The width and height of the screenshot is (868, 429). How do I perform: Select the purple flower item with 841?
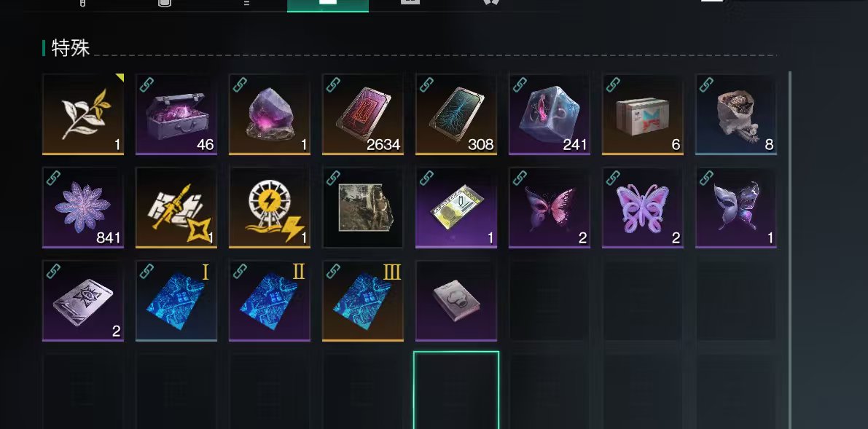[x=83, y=208]
